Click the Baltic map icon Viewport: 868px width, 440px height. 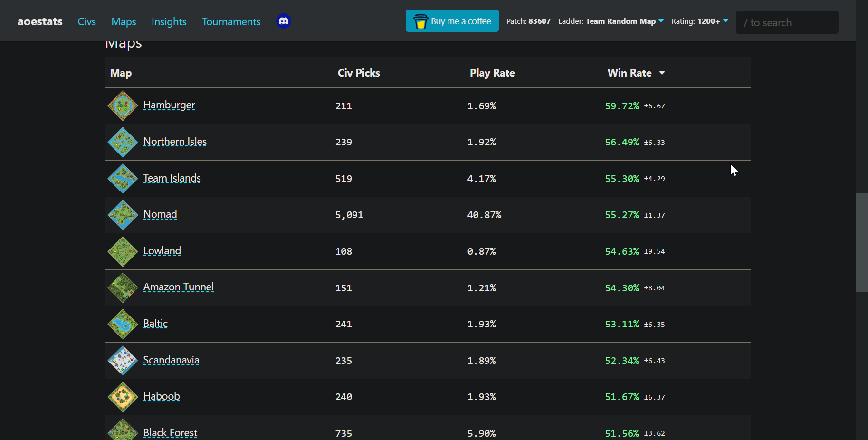tap(123, 324)
